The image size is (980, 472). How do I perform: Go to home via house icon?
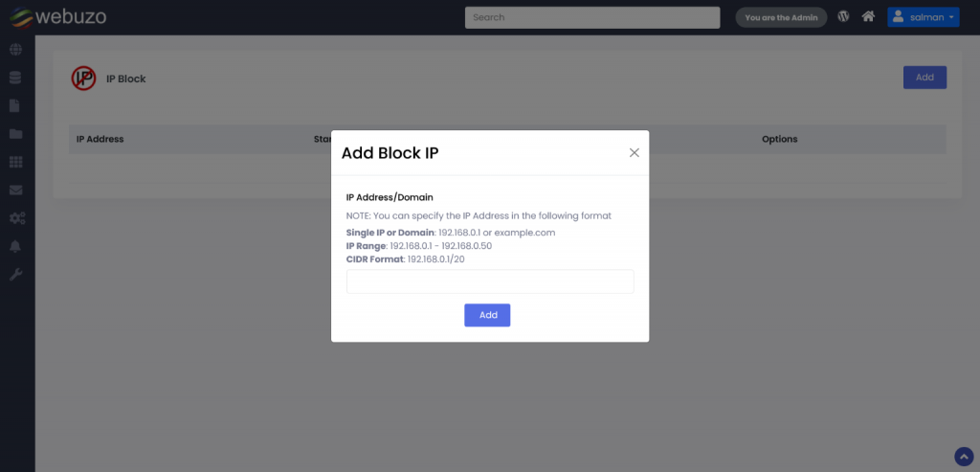tap(868, 16)
